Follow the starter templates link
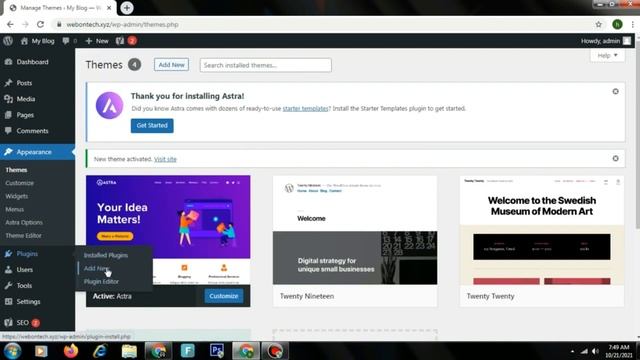Screen dimensions: 640x360 coord(305,109)
